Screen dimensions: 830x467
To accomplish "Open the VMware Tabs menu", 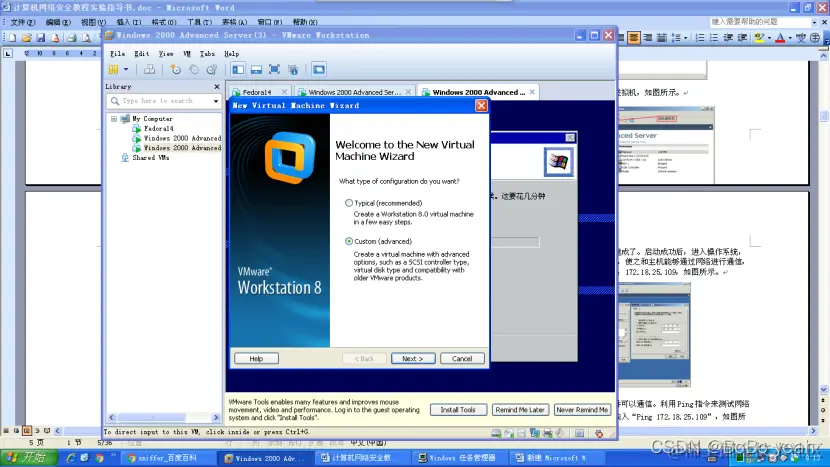I will (207, 53).
